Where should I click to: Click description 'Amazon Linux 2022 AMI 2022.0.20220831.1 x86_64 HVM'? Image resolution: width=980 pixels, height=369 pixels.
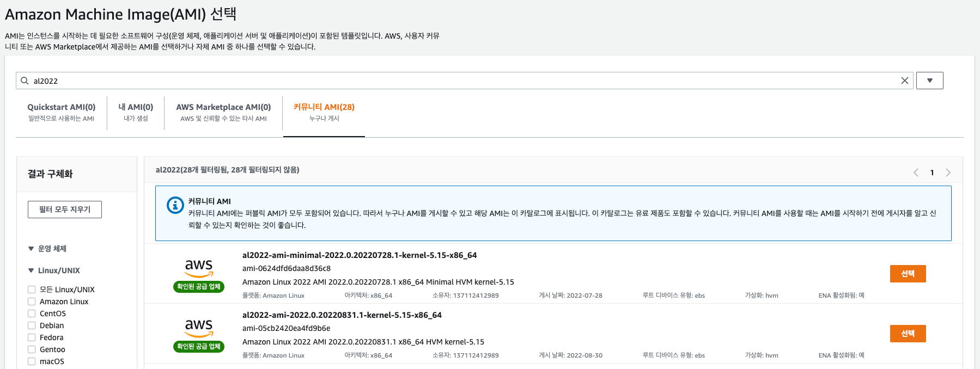[363, 342]
